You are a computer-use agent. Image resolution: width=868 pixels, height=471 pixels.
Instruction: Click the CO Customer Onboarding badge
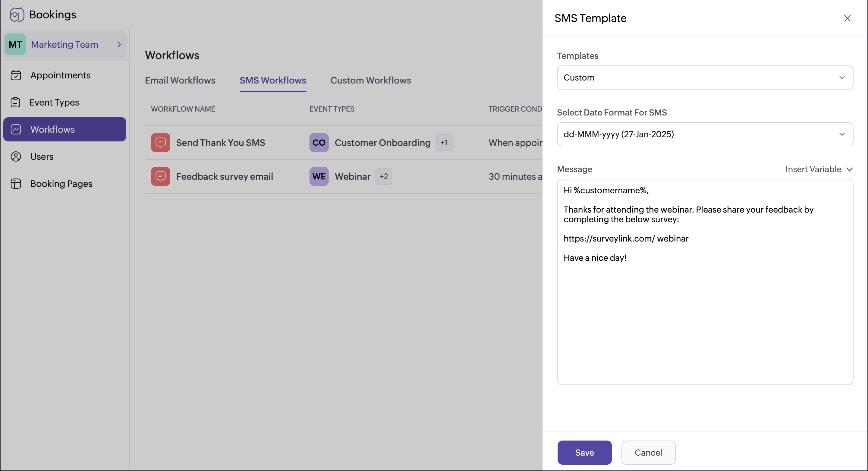pos(319,143)
